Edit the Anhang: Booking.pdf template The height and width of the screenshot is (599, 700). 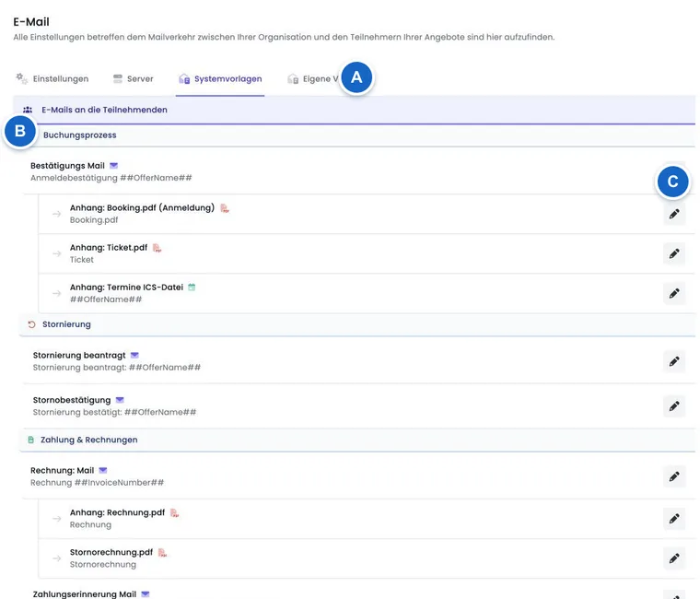coord(674,214)
